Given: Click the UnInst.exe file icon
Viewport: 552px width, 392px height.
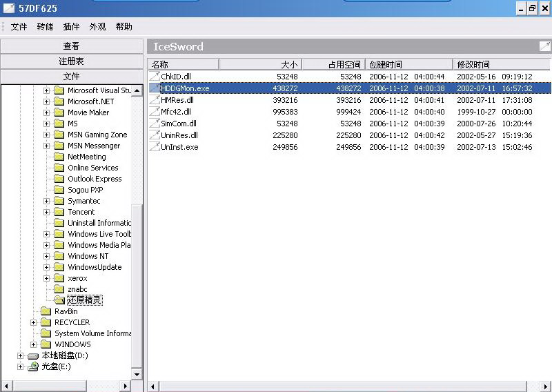Looking at the screenshot, I should [x=154, y=147].
